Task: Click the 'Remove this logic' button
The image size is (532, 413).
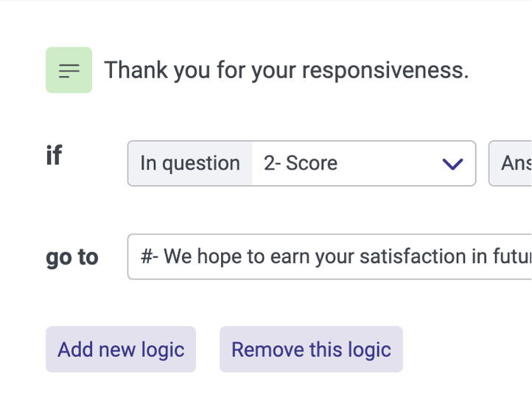Action: coord(311,349)
